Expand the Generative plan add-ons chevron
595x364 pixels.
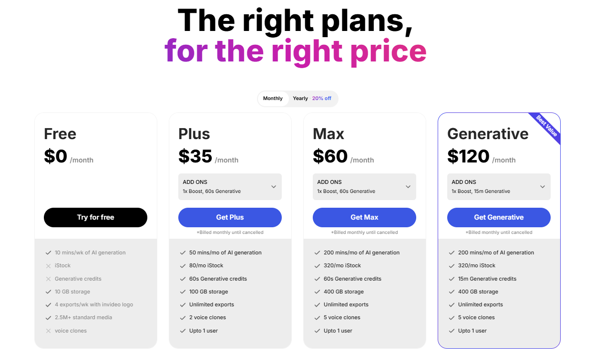(543, 187)
